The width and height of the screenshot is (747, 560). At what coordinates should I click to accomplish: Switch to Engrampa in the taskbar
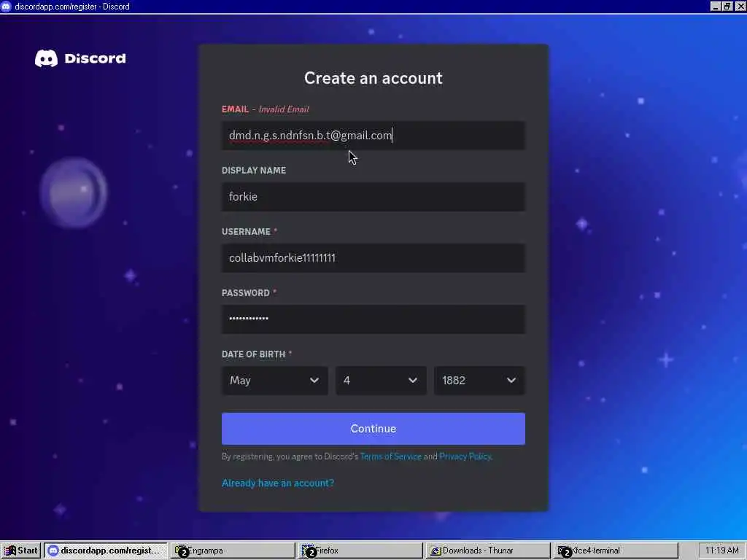[x=233, y=551]
